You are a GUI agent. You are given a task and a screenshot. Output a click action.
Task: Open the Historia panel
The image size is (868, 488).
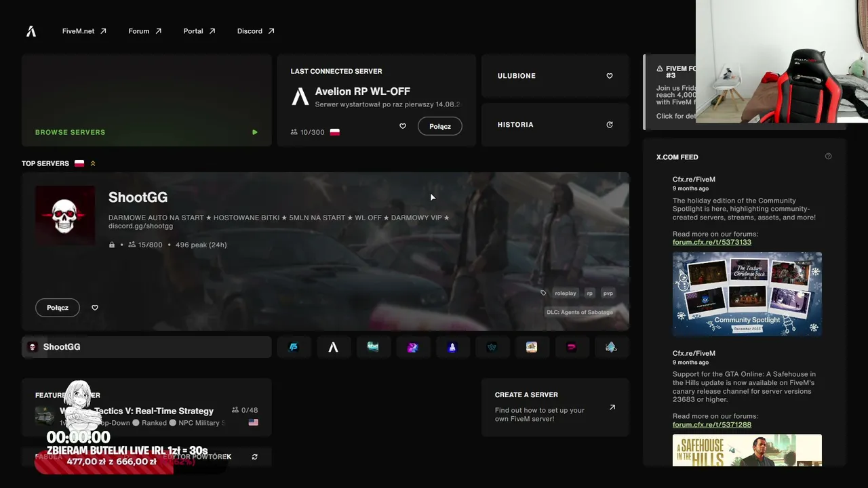click(x=555, y=125)
